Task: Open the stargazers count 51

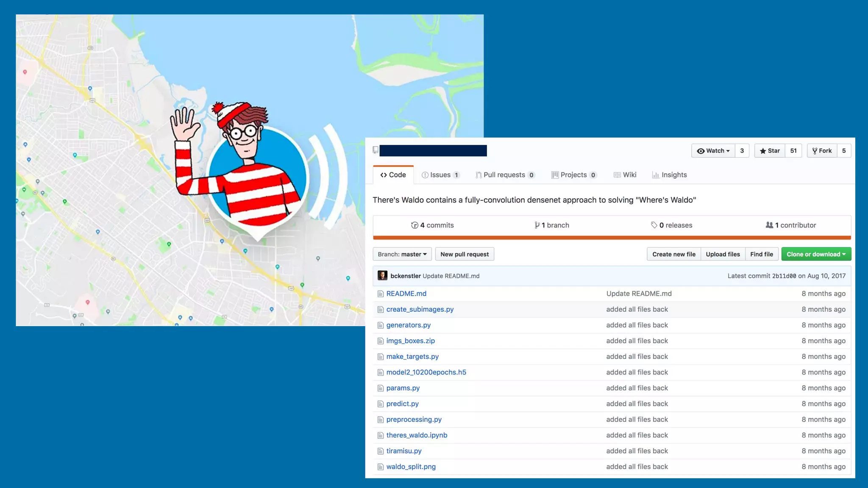Action: [x=793, y=151]
